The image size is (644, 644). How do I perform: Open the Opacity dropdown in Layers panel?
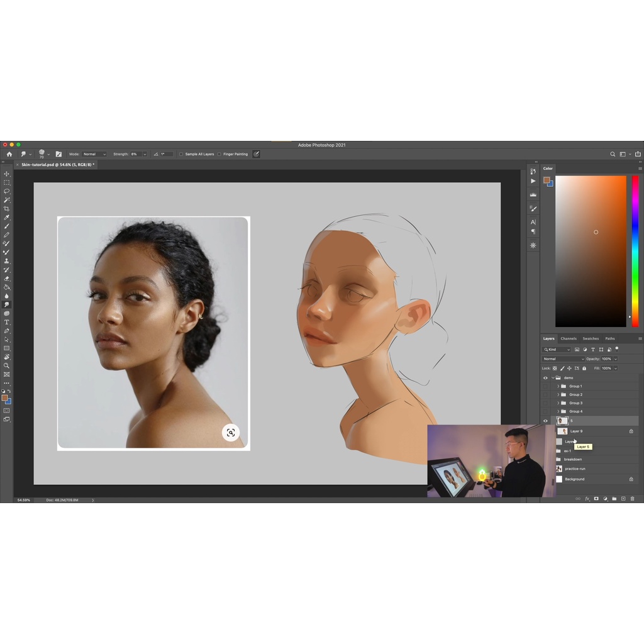point(615,358)
